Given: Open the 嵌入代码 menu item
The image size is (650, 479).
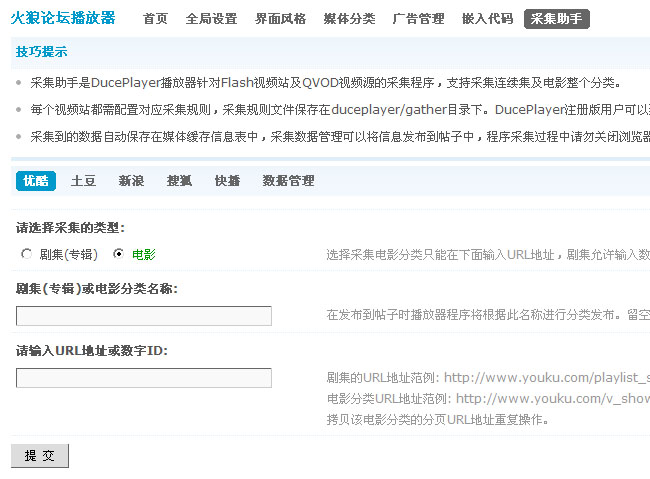Looking at the screenshot, I should [488, 19].
